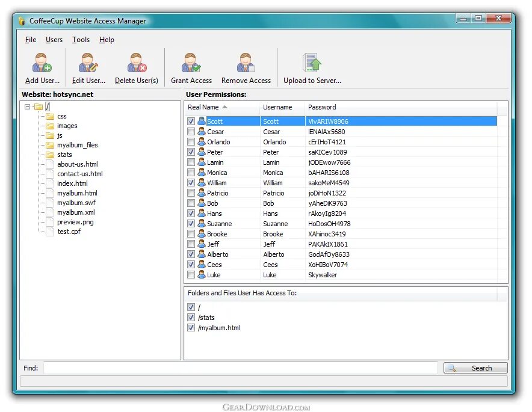Click the Add User toolbar icon

(x=41, y=63)
